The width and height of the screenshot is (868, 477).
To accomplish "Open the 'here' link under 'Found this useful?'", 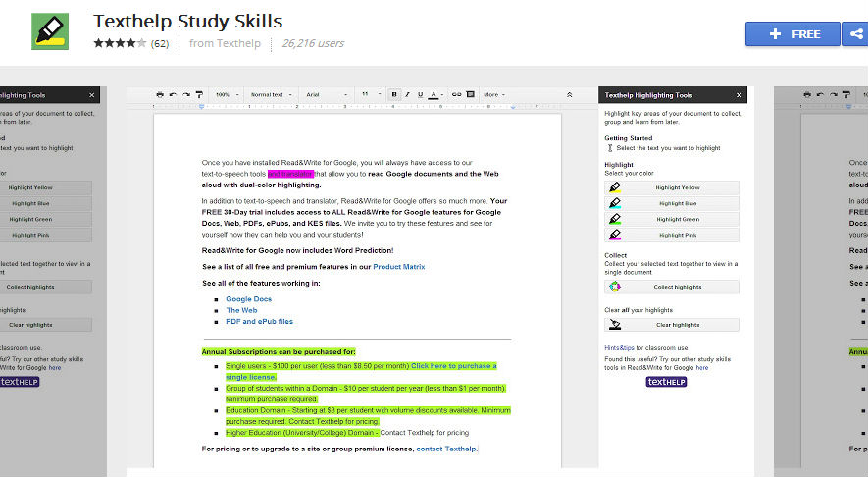I will 702,367.
